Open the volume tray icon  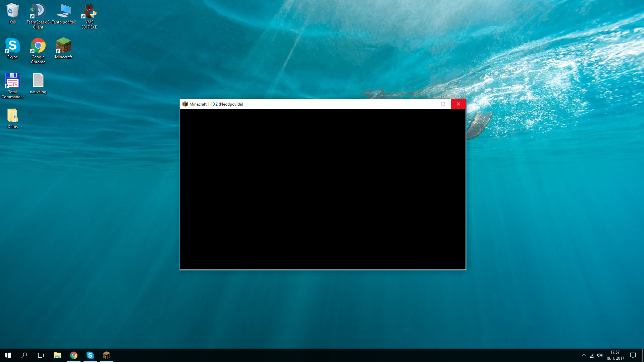(x=600, y=355)
